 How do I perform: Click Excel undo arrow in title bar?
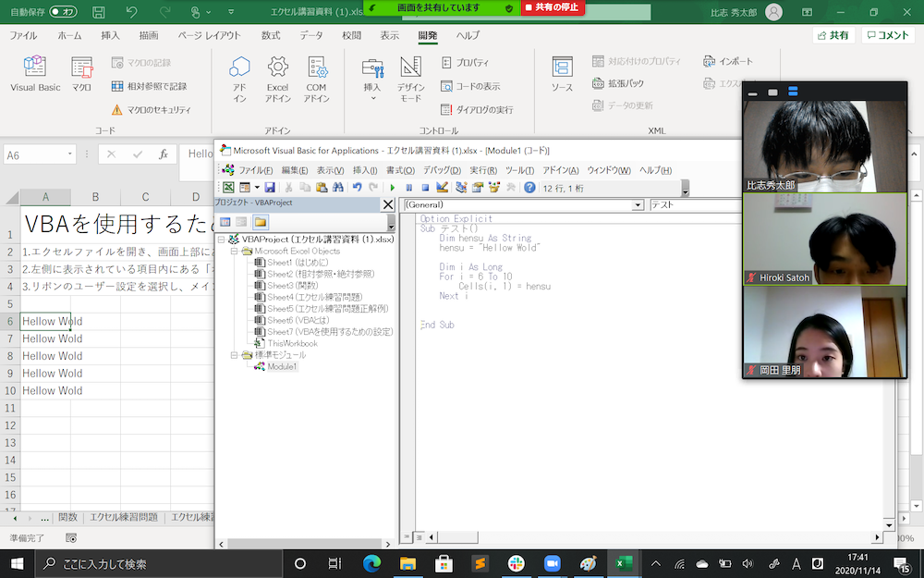pyautogui.click(x=132, y=12)
